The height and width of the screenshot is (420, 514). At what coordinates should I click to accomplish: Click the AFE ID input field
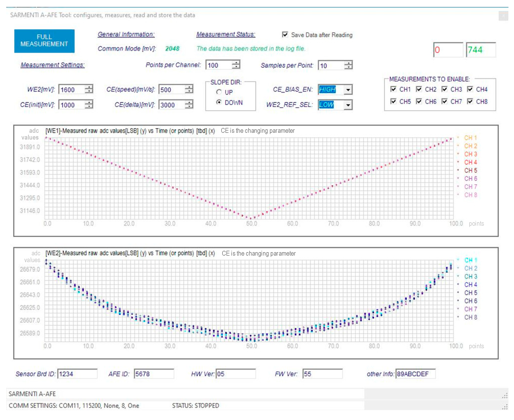(154, 374)
